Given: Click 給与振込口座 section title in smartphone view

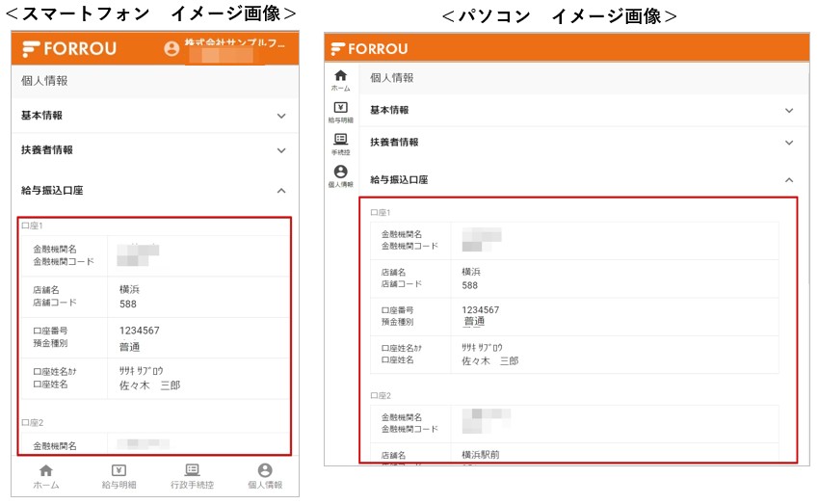Looking at the screenshot, I should [52, 191].
